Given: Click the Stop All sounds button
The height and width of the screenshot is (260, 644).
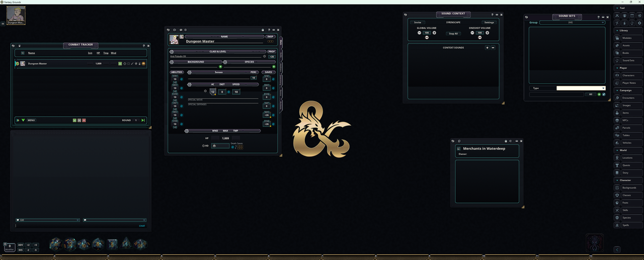Looking at the screenshot, I should click(x=453, y=34).
